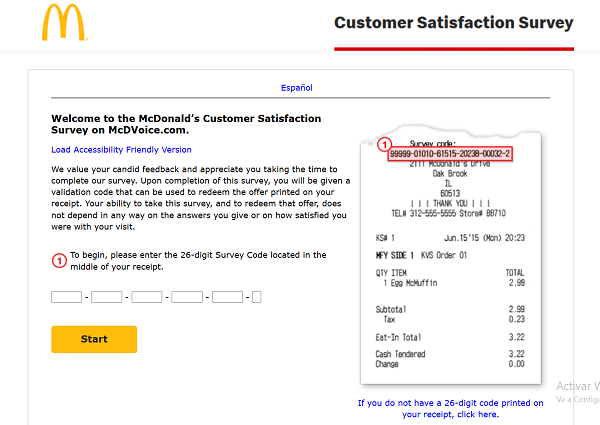Click the McDonald's golden arches logo

pyautogui.click(x=64, y=22)
